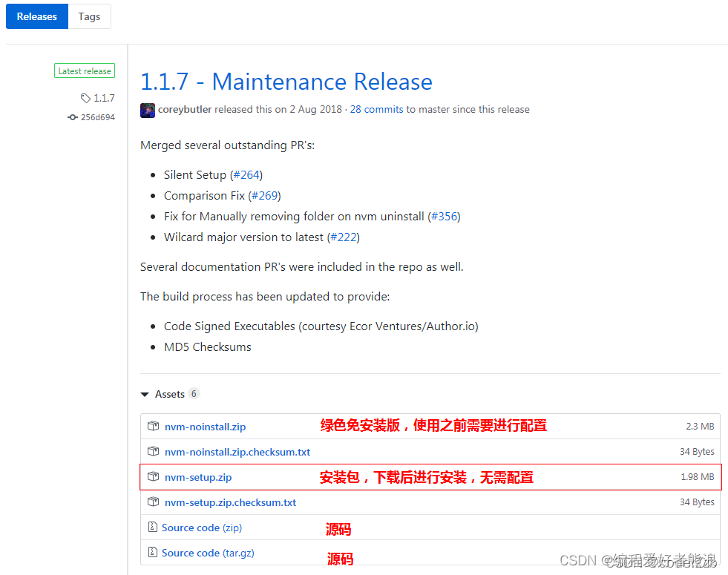
Task: Download nvm-noinstall.zip
Action: (206, 427)
